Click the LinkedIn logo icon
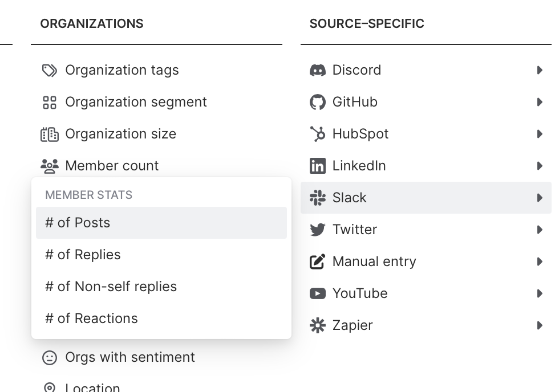Image resolution: width=559 pixels, height=392 pixels. pos(317,166)
